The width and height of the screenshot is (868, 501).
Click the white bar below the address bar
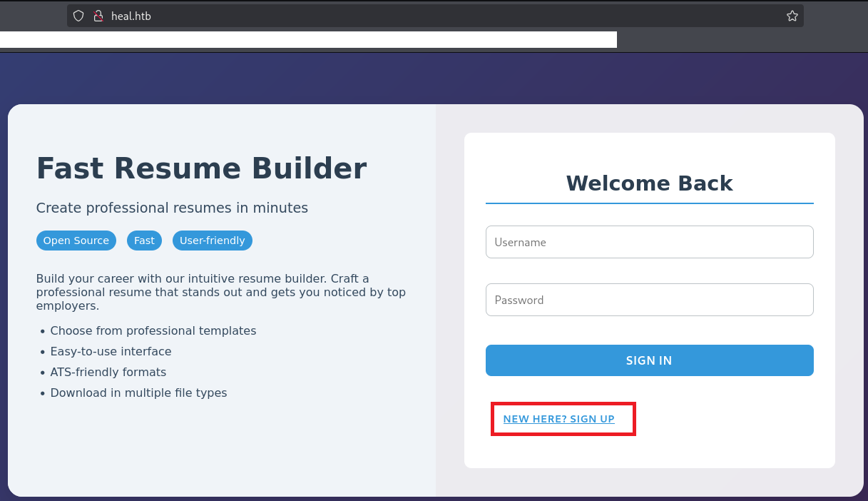pyautogui.click(x=308, y=39)
